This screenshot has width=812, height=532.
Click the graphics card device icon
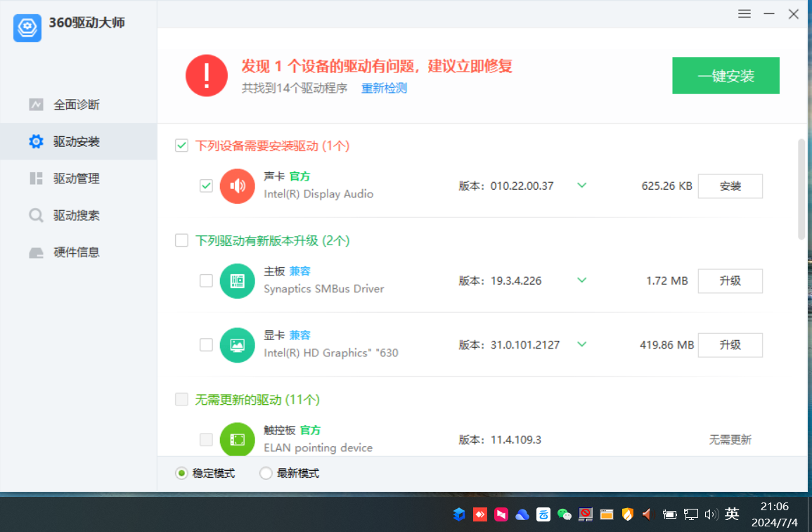click(237, 345)
